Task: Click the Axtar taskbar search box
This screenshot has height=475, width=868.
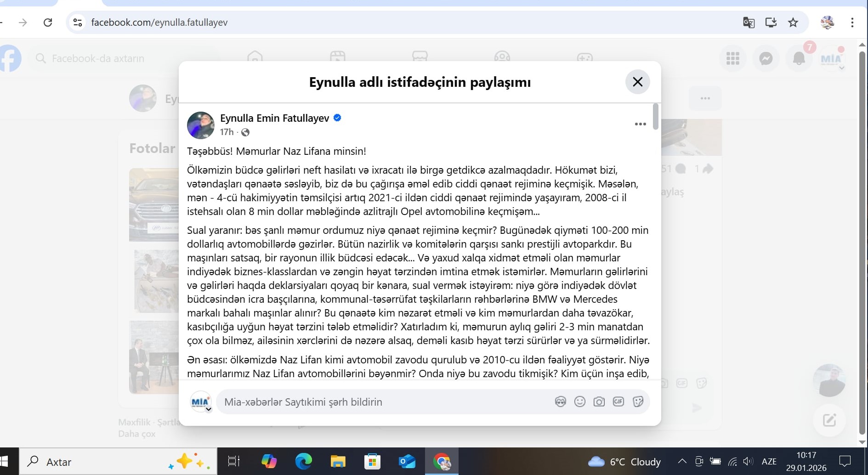Action: tap(118, 461)
